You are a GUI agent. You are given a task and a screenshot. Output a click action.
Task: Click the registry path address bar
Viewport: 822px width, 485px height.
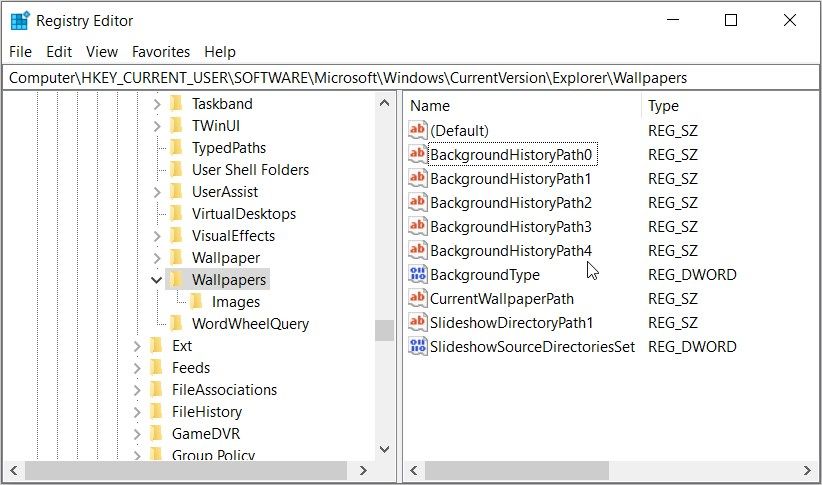tap(411, 78)
